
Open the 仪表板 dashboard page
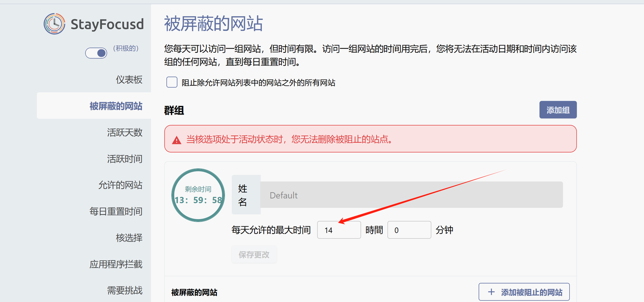point(129,80)
